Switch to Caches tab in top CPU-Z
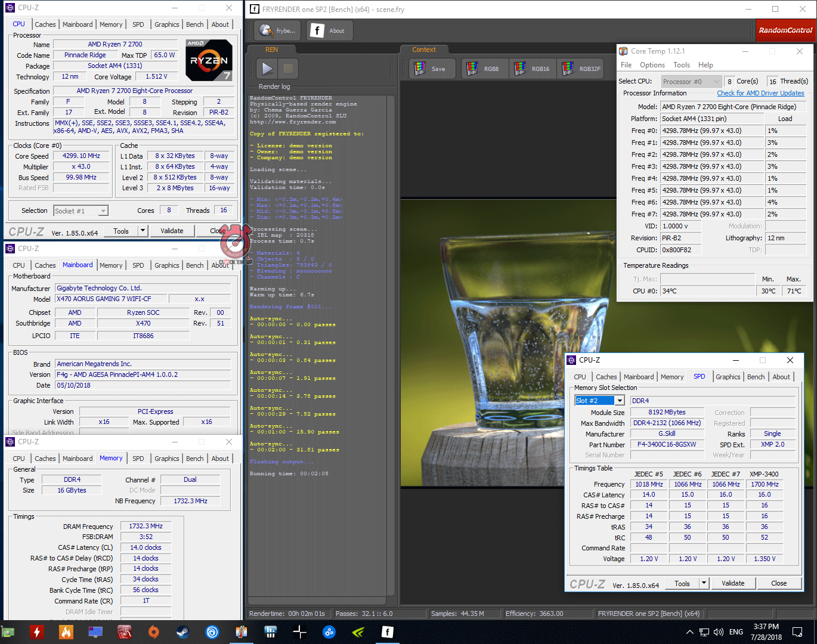The width and height of the screenshot is (817, 644). pos(45,24)
